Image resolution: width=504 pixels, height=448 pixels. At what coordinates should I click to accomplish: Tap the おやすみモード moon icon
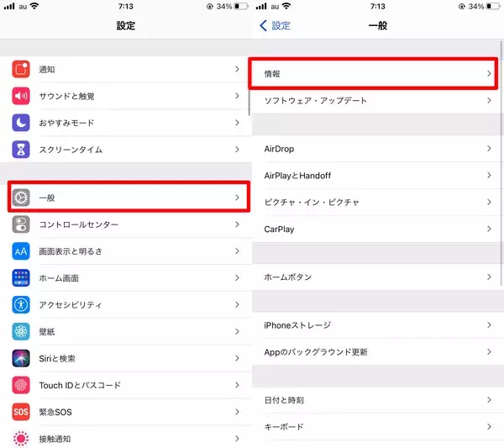(x=22, y=123)
